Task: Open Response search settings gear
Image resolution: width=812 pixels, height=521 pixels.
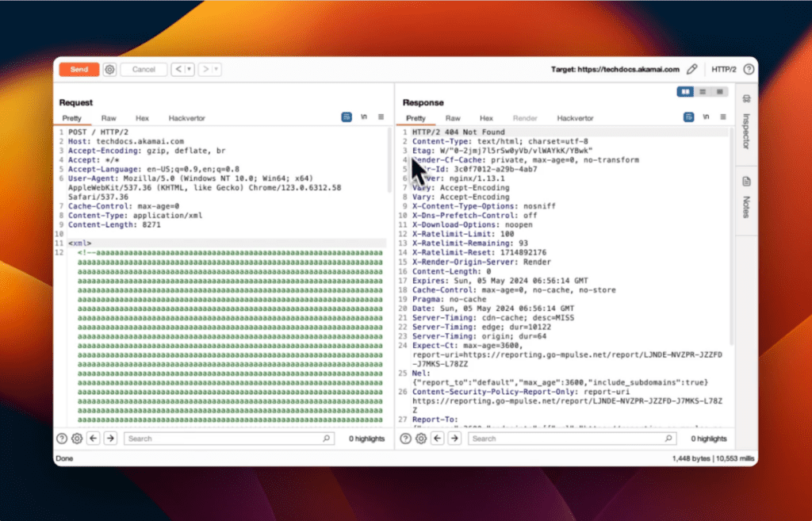Action: click(421, 439)
